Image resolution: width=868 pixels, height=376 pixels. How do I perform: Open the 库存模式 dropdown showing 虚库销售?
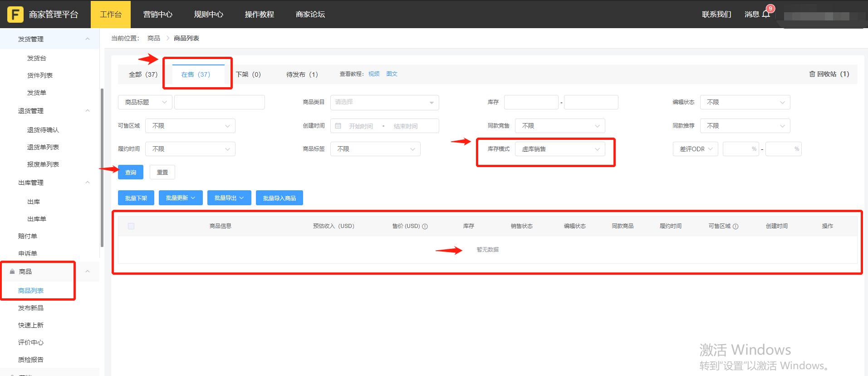click(560, 149)
